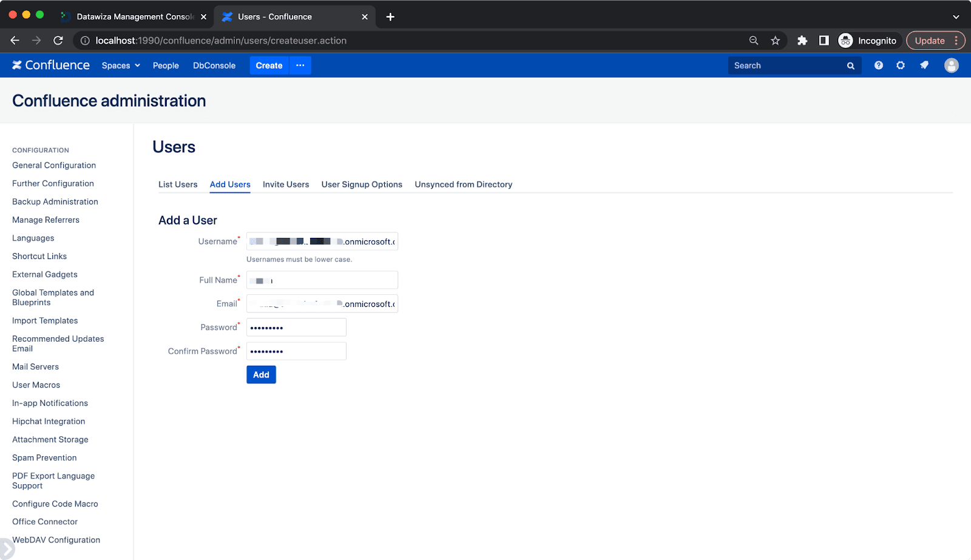Click the Add button to create user
The width and height of the screenshot is (971, 560).
261,374
